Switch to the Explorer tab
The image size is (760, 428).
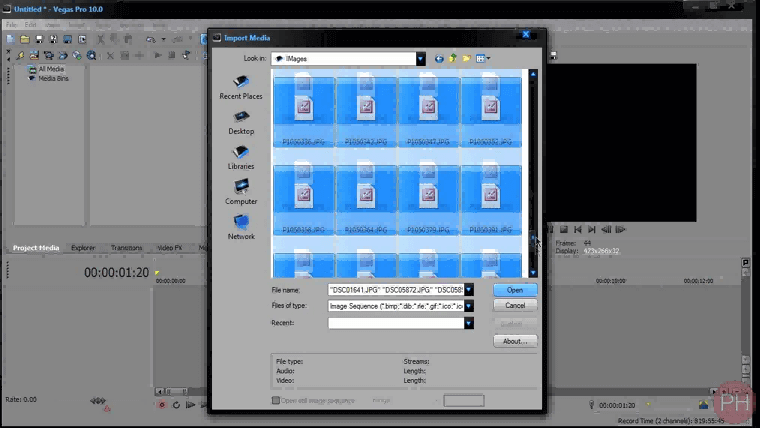pos(83,248)
